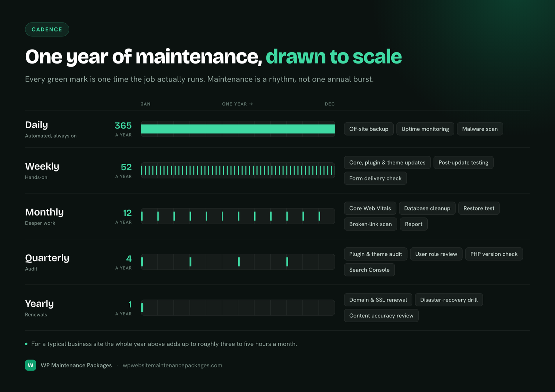Screen dimensions: 555x392
Task: Click the 4 a year count
Action: coord(123,262)
